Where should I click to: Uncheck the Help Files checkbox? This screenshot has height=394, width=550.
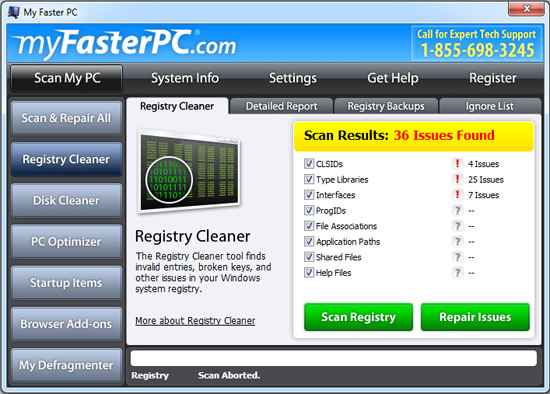coord(309,273)
